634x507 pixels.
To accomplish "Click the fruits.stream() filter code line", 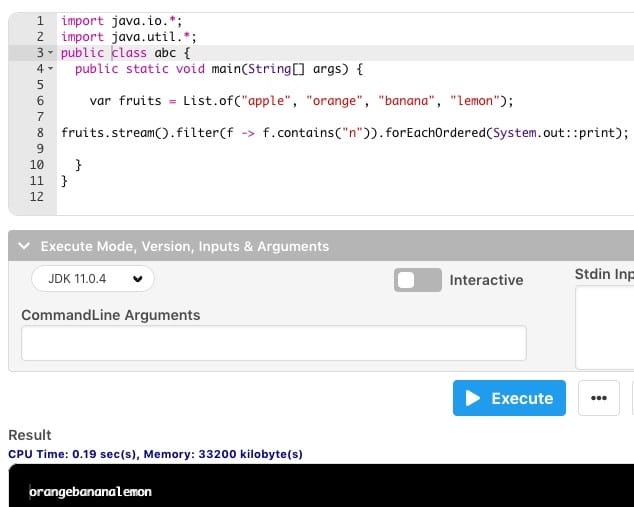I will click(344, 133).
